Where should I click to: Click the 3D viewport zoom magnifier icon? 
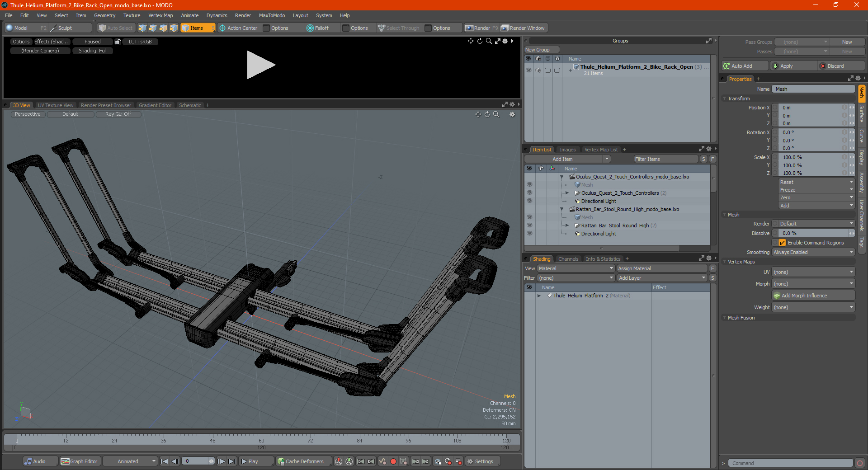(496, 114)
